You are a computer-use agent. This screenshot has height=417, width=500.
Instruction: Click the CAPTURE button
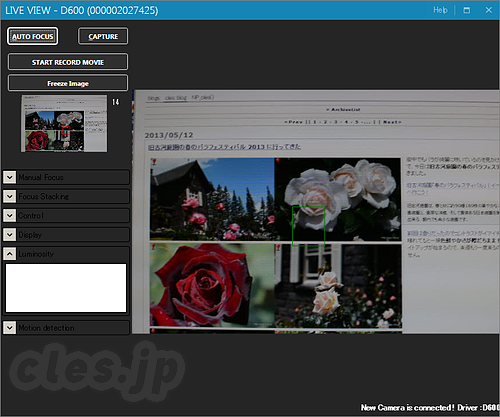[x=103, y=36]
